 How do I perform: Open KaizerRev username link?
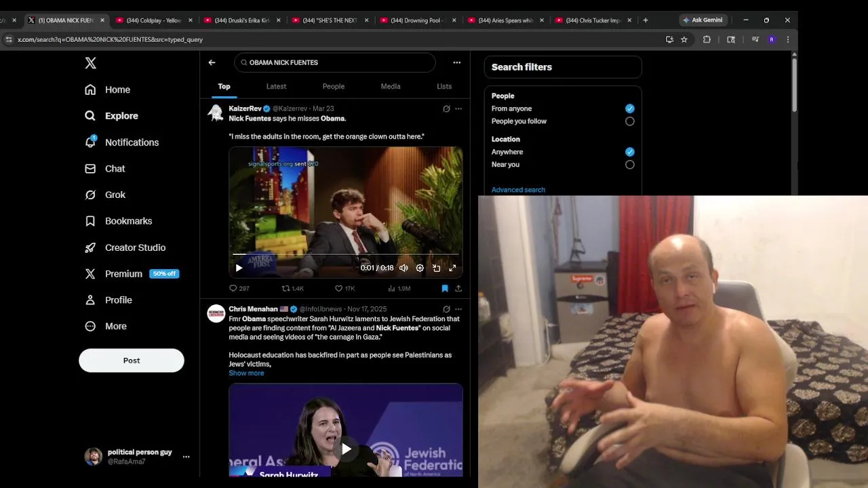(245, 108)
